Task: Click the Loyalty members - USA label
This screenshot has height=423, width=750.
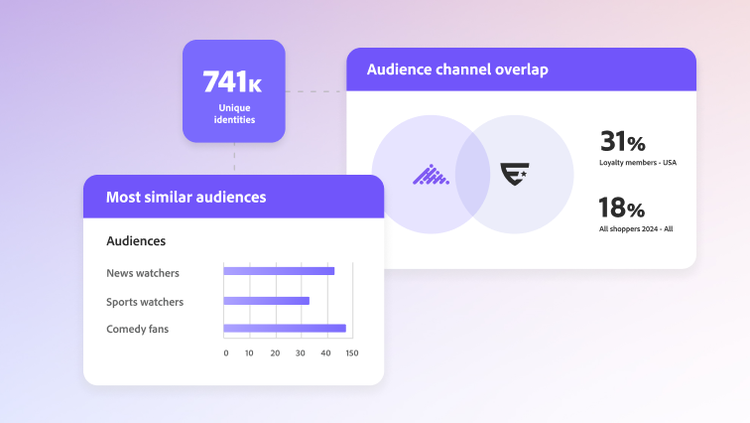Action: click(x=637, y=162)
